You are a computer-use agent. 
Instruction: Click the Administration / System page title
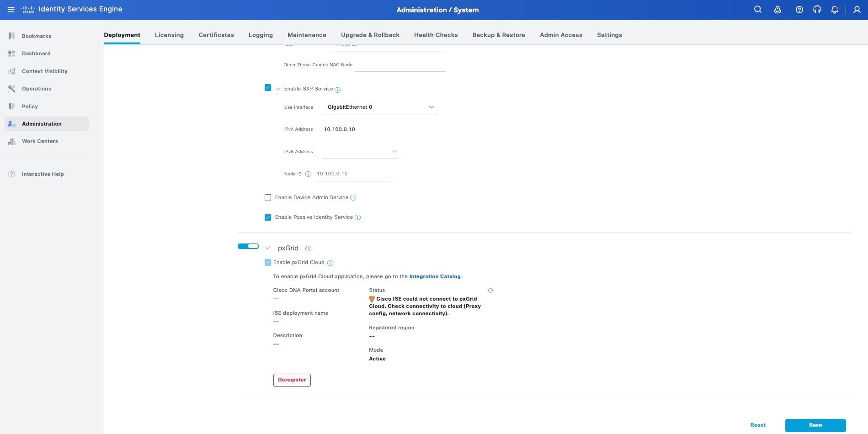tap(437, 10)
